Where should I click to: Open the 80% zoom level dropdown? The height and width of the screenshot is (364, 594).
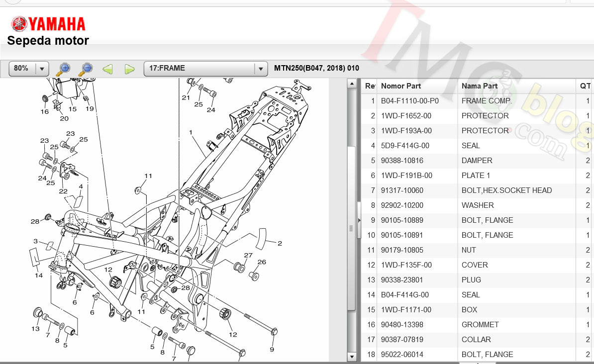click(x=29, y=69)
